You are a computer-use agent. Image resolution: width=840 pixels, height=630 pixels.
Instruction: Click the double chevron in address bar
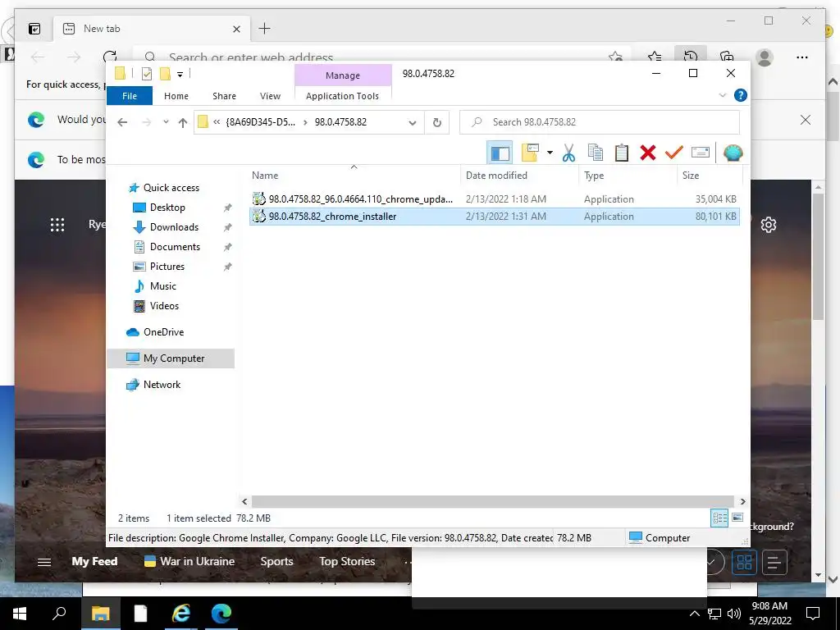(217, 122)
